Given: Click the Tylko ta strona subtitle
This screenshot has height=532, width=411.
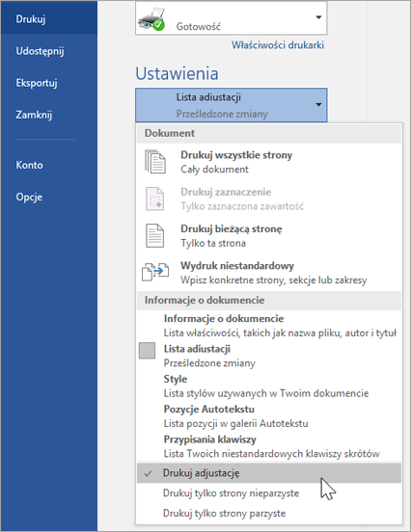Looking at the screenshot, I should [213, 243].
